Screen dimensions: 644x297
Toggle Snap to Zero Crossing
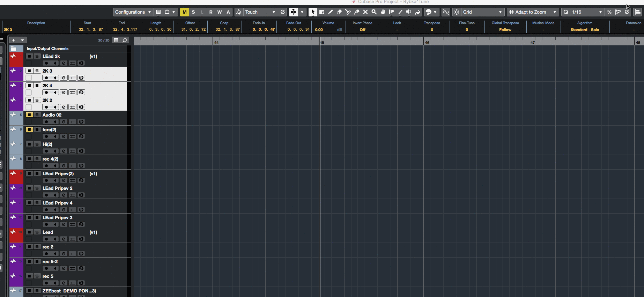[x=446, y=12]
